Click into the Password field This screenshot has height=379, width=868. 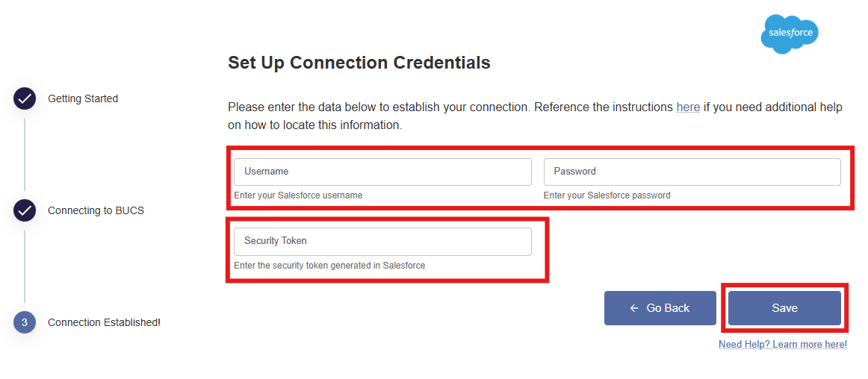[692, 172]
